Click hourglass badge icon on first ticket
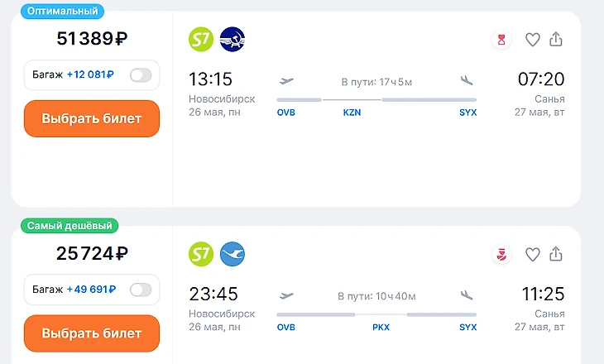This screenshot has height=364, width=604. (501, 39)
